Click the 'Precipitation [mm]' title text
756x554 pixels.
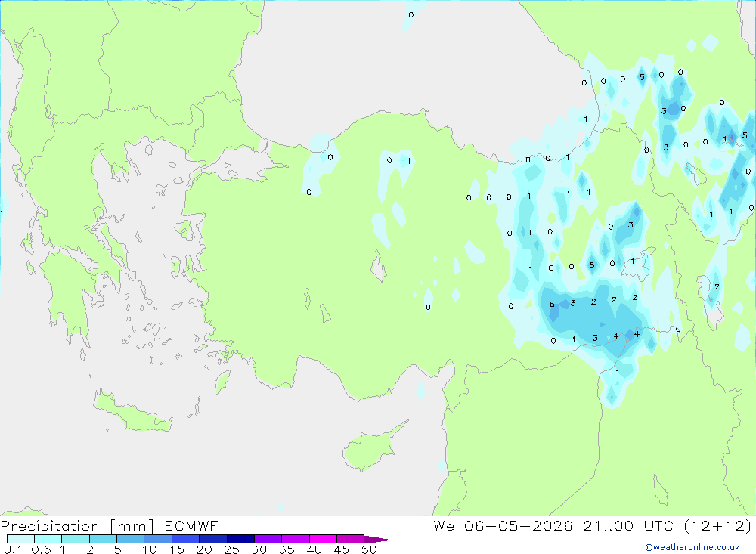(77, 526)
